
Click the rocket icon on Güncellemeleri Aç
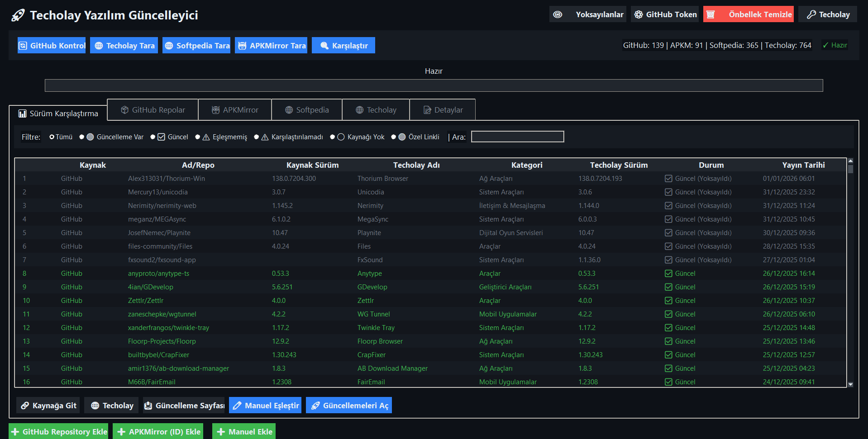pos(315,406)
